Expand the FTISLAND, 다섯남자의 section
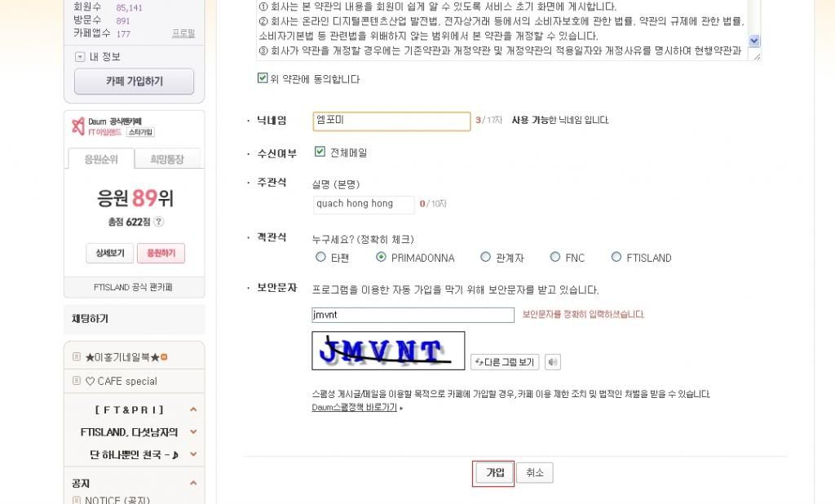The height and width of the screenshot is (504, 835). (x=193, y=432)
